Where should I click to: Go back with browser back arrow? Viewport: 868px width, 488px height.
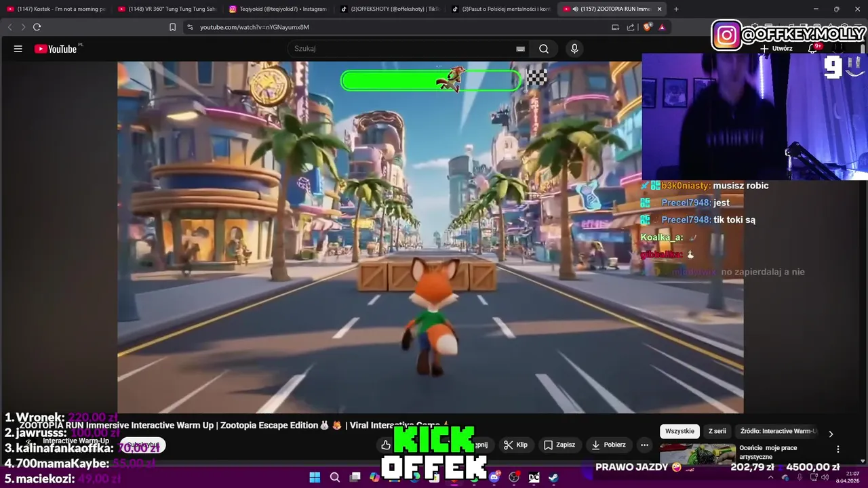[9, 27]
